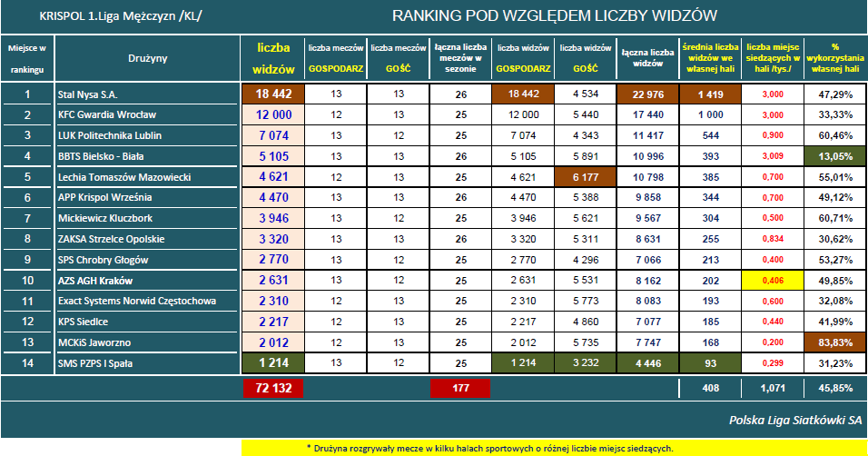The image size is (868, 456).
Task: Click the 408 overall average cell
Action: coord(710,388)
